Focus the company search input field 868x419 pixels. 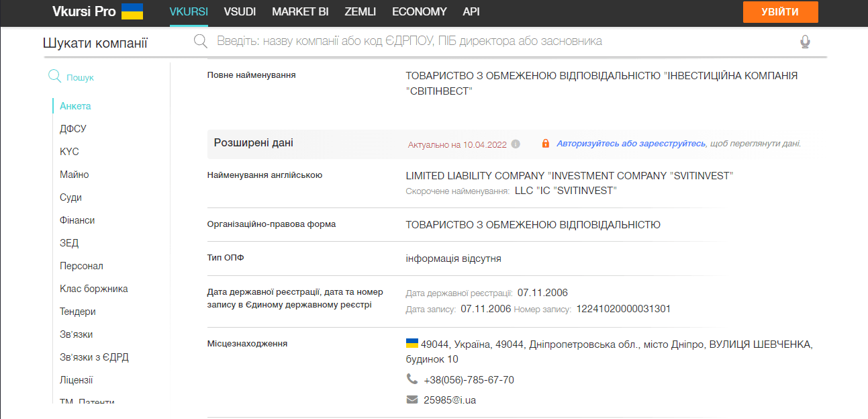pyautogui.click(x=497, y=41)
